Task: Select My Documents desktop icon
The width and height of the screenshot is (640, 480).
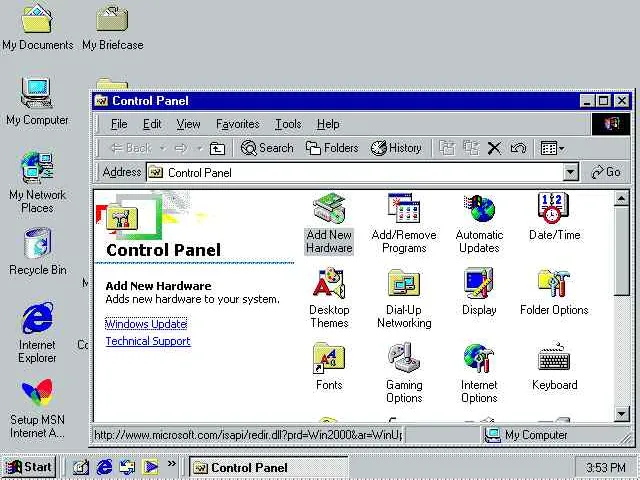Action: (x=38, y=27)
